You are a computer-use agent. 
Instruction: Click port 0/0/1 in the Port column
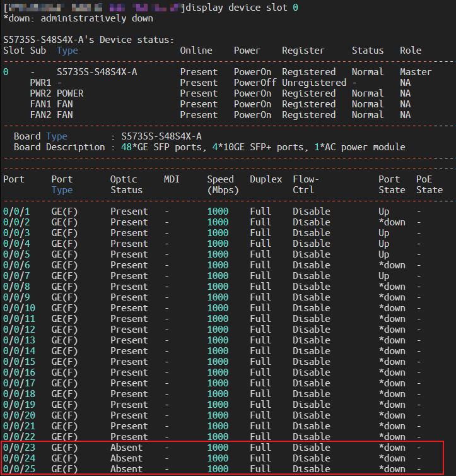click(16, 211)
